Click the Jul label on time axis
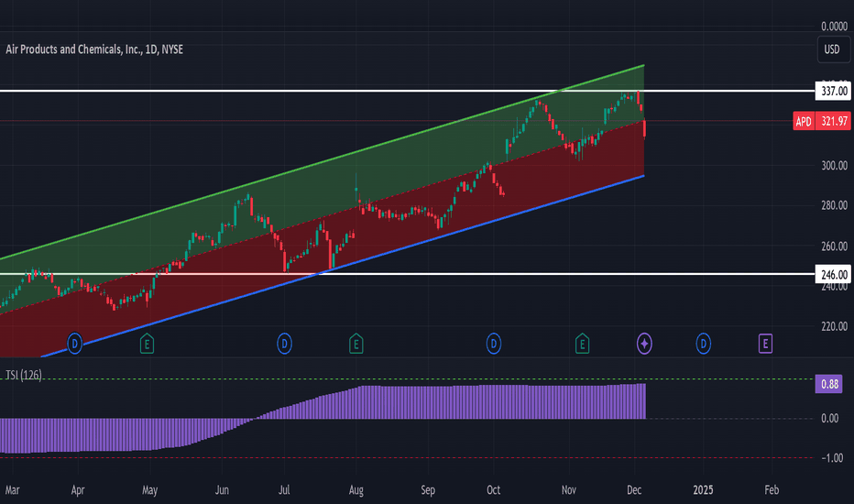The width and height of the screenshot is (854, 504). [x=284, y=490]
